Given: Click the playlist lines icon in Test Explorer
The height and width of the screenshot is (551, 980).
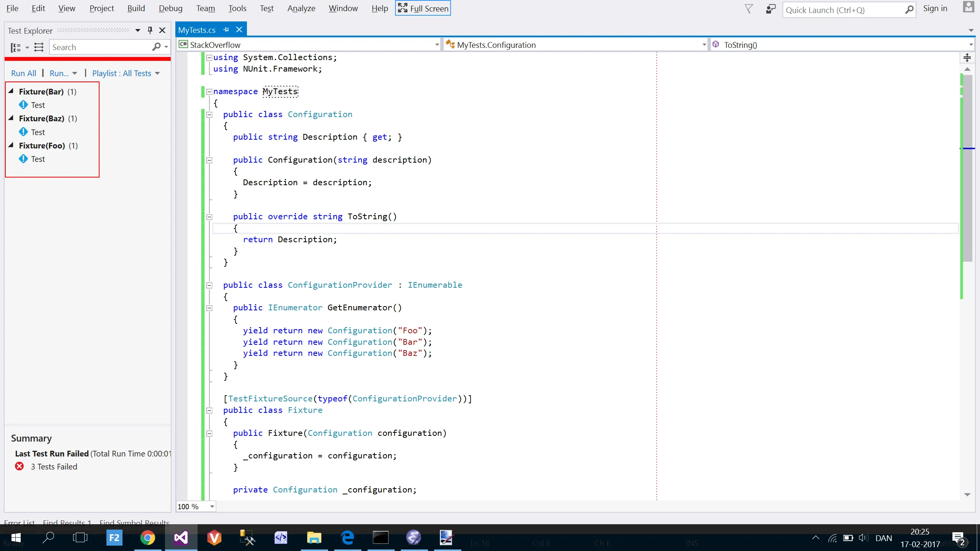Looking at the screenshot, I should pos(39,47).
